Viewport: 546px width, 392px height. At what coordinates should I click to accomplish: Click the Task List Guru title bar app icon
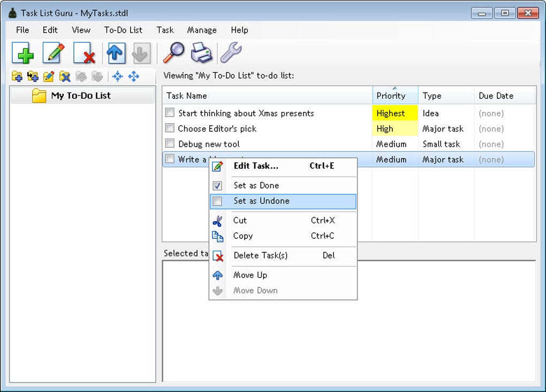[12, 13]
